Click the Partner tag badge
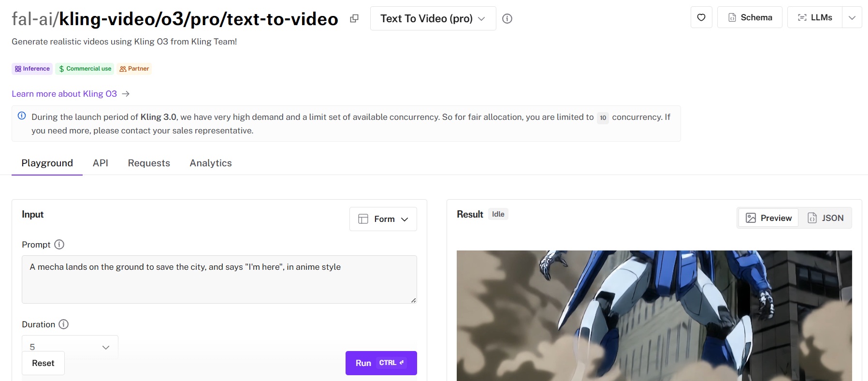868x381 pixels. click(134, 69)
